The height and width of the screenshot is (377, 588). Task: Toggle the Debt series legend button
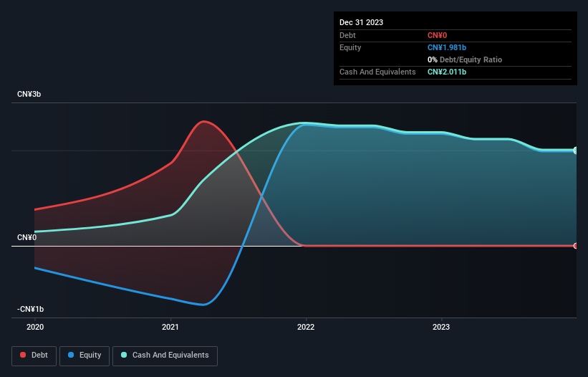click(x=34, y=355)
